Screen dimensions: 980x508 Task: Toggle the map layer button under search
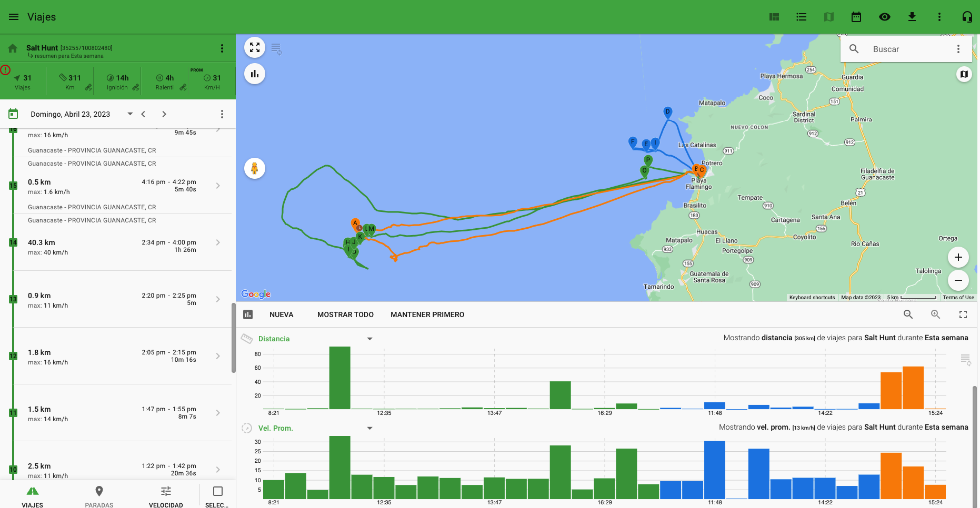pos(964,74)
